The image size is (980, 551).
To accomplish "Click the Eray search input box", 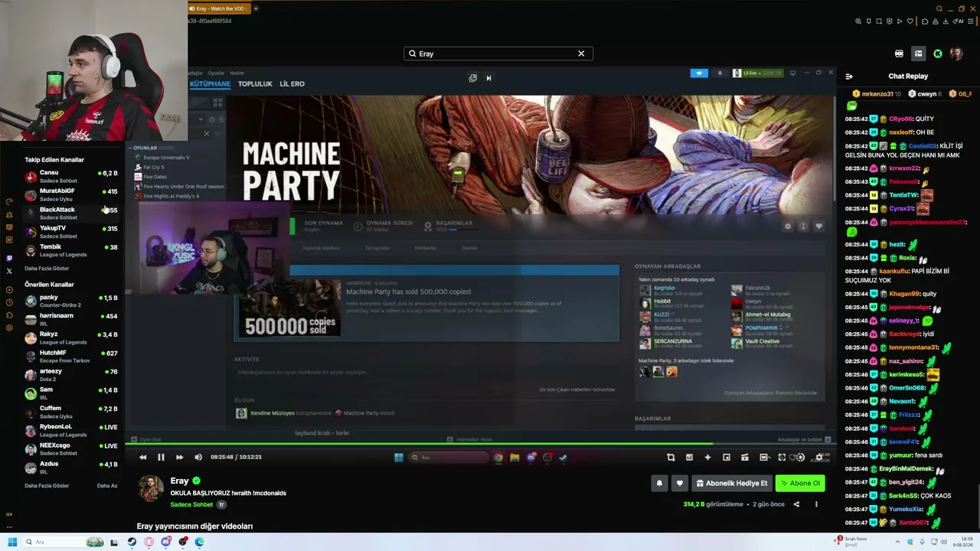I will pyautogui.click(x=498, y=54).
